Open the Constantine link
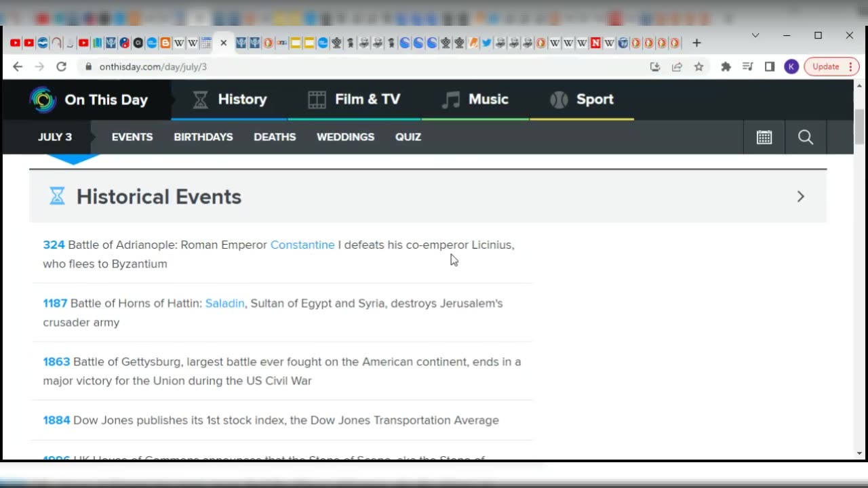 (302, 245)
